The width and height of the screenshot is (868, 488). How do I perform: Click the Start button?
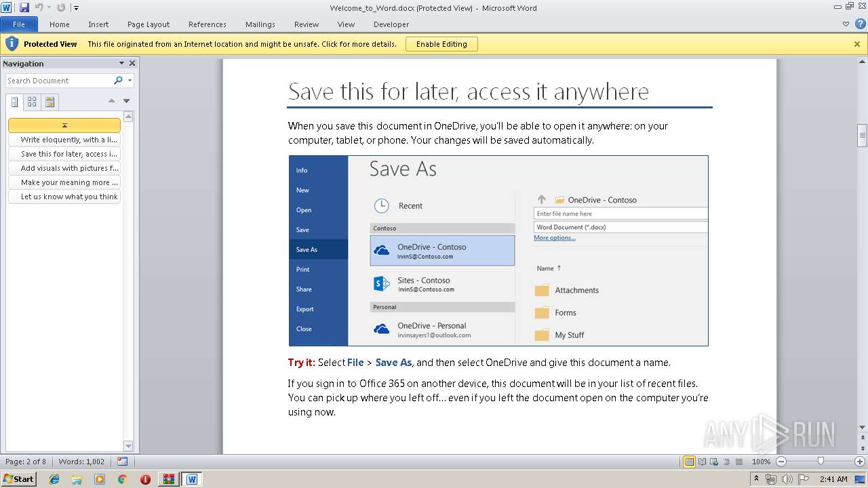point(19,479)
